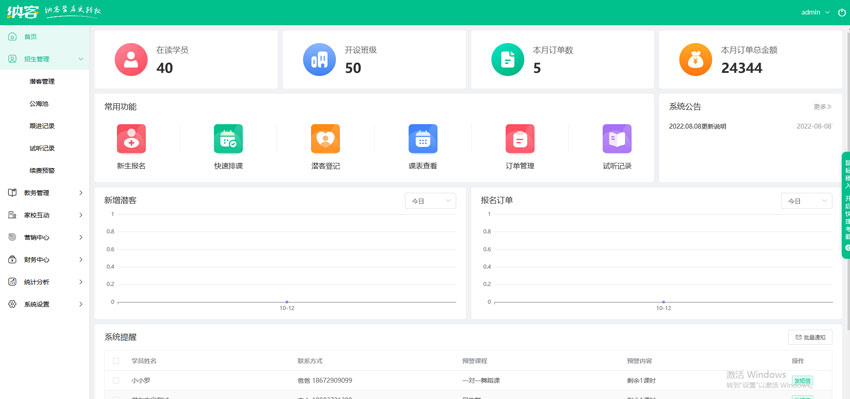Click the 开设班级 blue building icon
This screenshot has width=850, height=399.
[x=319, y=60]
